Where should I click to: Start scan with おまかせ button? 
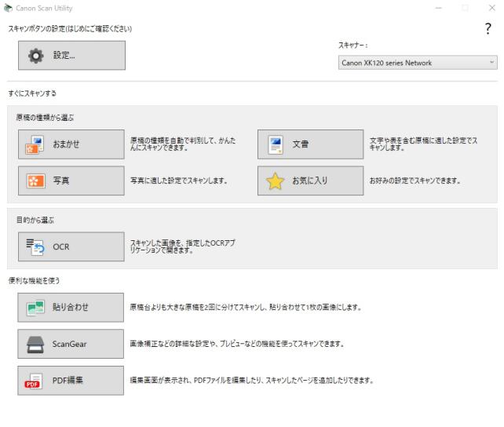point(71,144)
